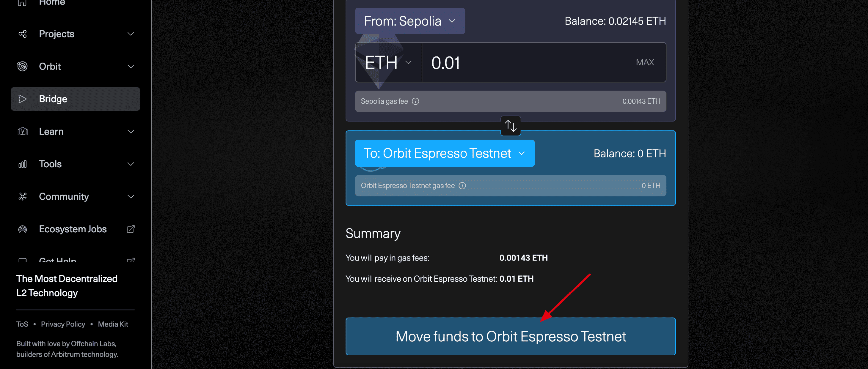The width and height of the screenshot is (868, 369).
Task: Open Ecosystem Jobs external link icon
Action: [131, 229]
